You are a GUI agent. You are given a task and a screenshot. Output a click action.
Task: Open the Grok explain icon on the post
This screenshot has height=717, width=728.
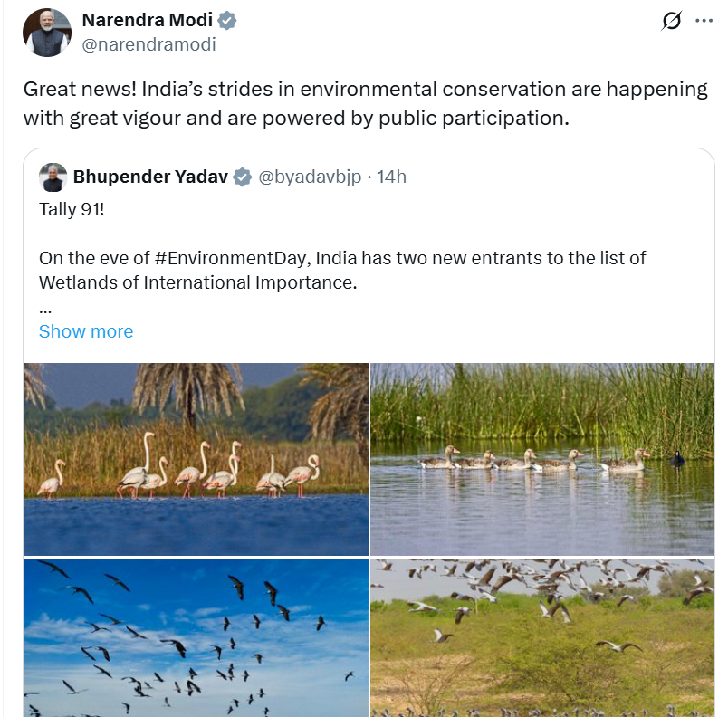(671, 21)
